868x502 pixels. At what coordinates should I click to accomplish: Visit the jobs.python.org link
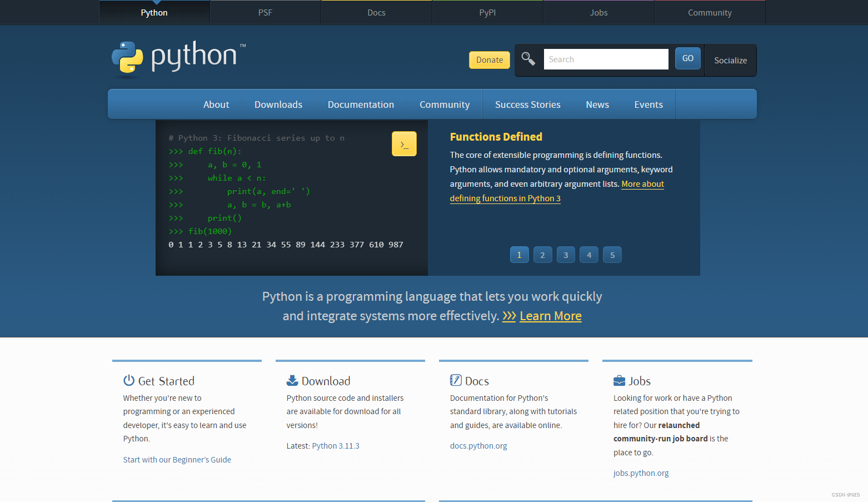(x=641, y=473)
